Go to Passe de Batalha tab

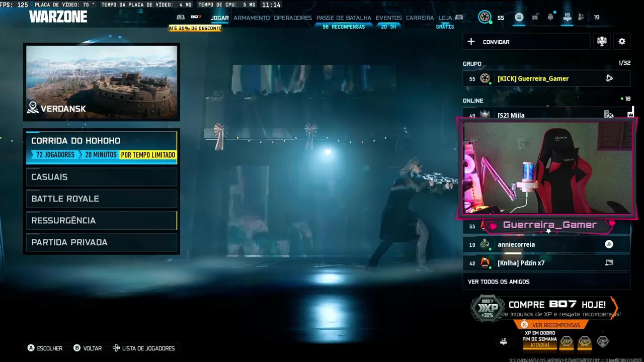[x=344, y=18]
